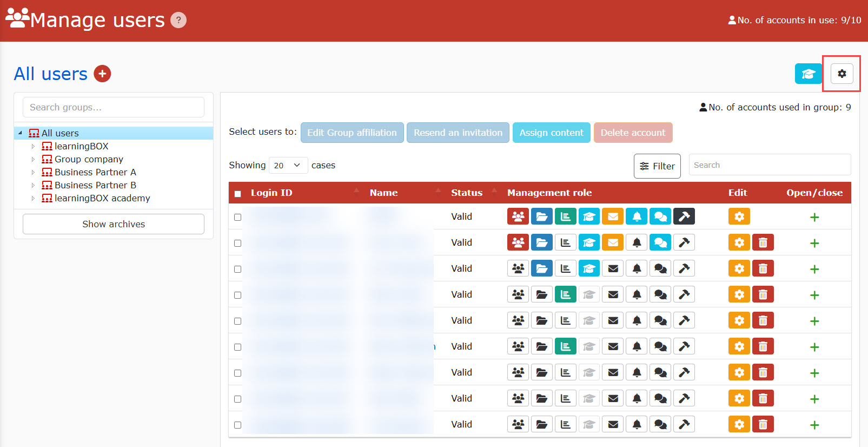Expand first row's green plus open/close
This screenshot has height=447, width=868.
[x=814, y=217]
